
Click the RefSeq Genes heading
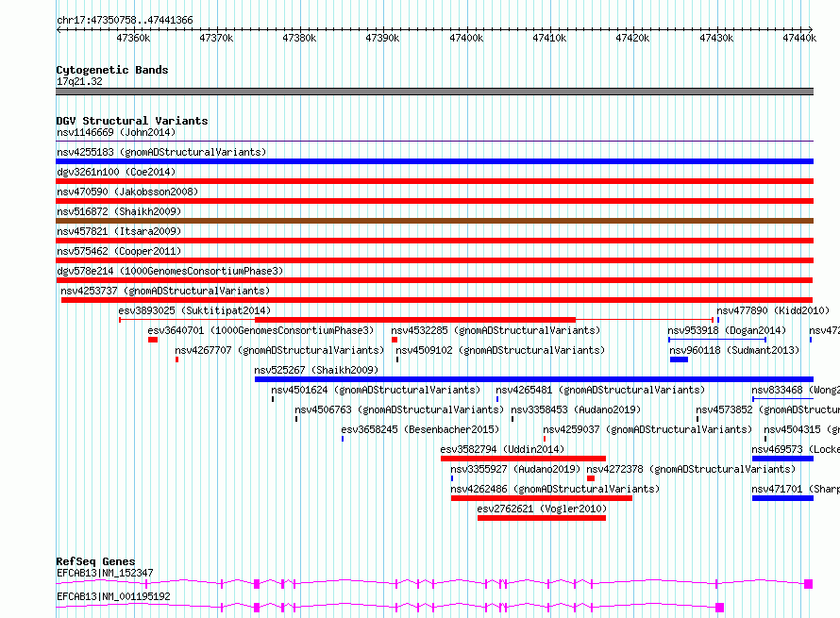coord(95,561)
